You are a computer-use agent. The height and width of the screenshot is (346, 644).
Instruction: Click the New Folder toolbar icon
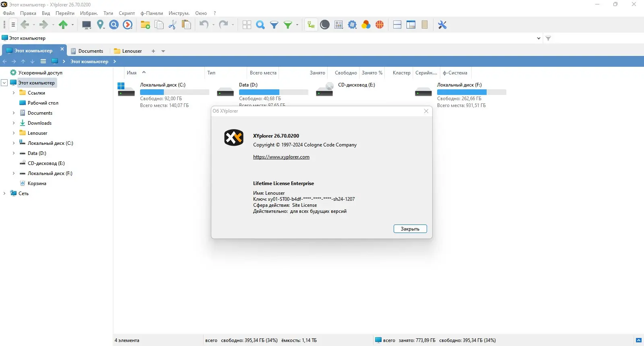point(145,25)
